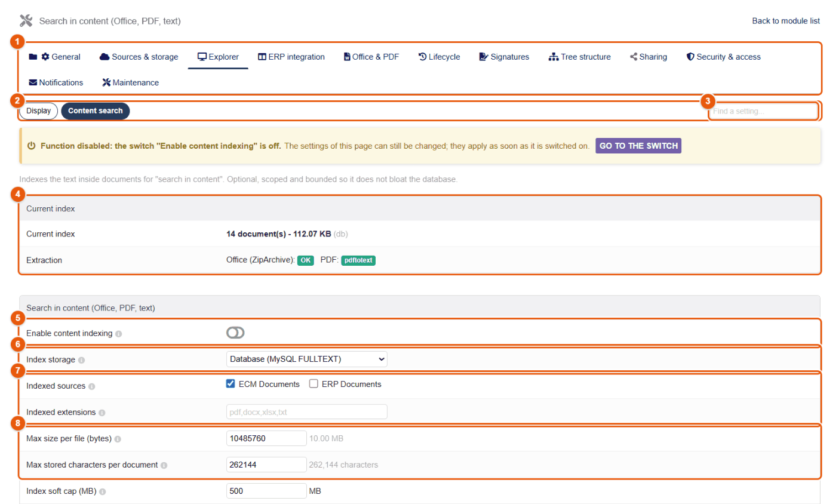Click into the Indexed extensions field
The height and width of the screenshot is (504, 836).
pyautogui.click(x=307, y=412)
